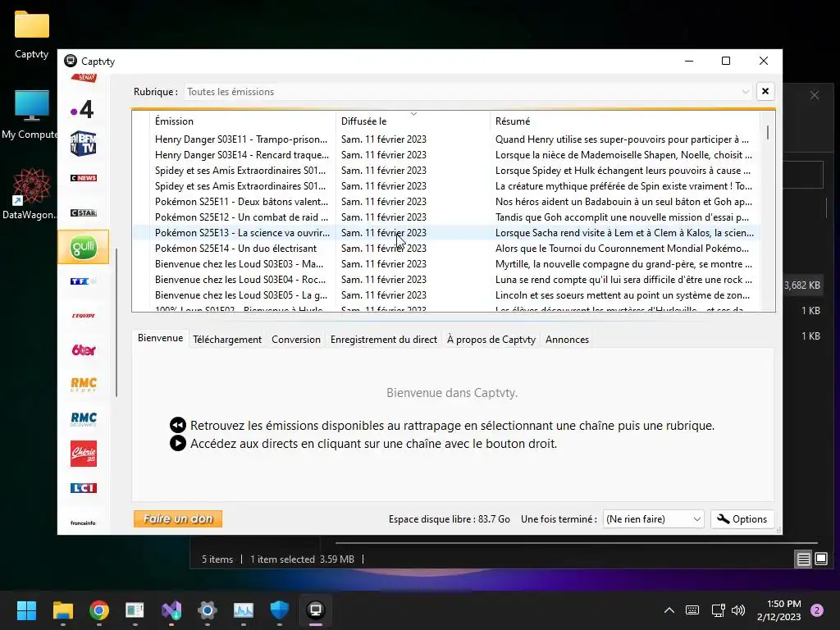Click summary 'La créature mythique préférée de Spin'
Image resolution: width=840 pixels, height=630 pixels.
point(623,186)
